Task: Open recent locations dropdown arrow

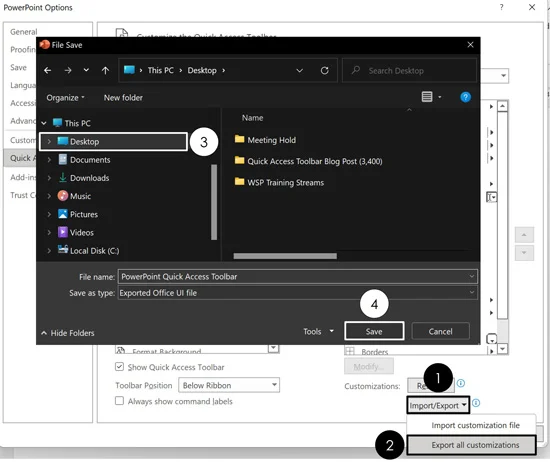Action: [86, 70]
